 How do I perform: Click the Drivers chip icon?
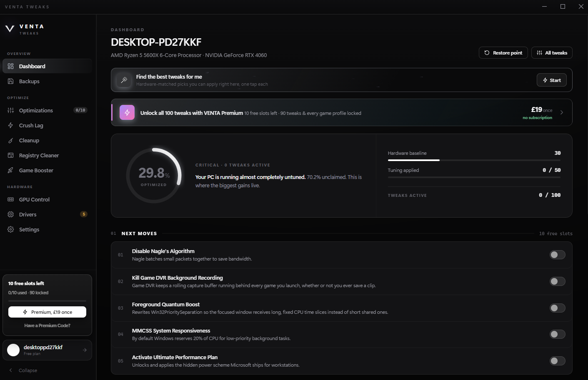point(11,214)
